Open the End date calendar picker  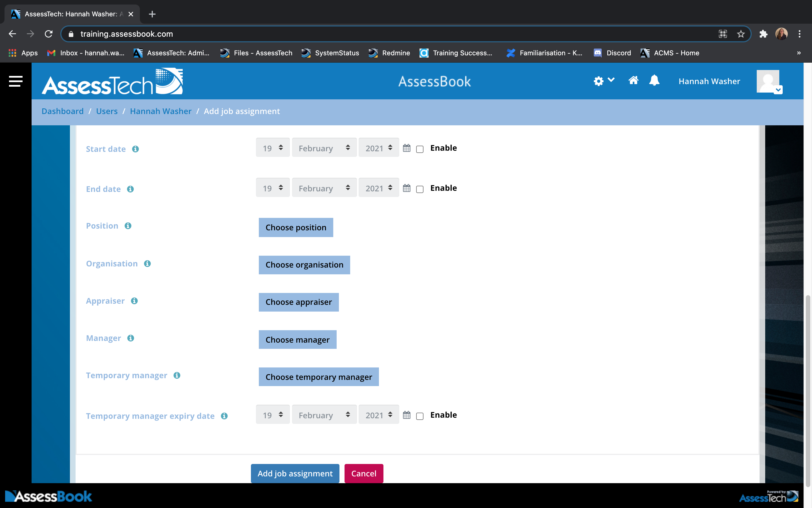click(x=407, y=188)
